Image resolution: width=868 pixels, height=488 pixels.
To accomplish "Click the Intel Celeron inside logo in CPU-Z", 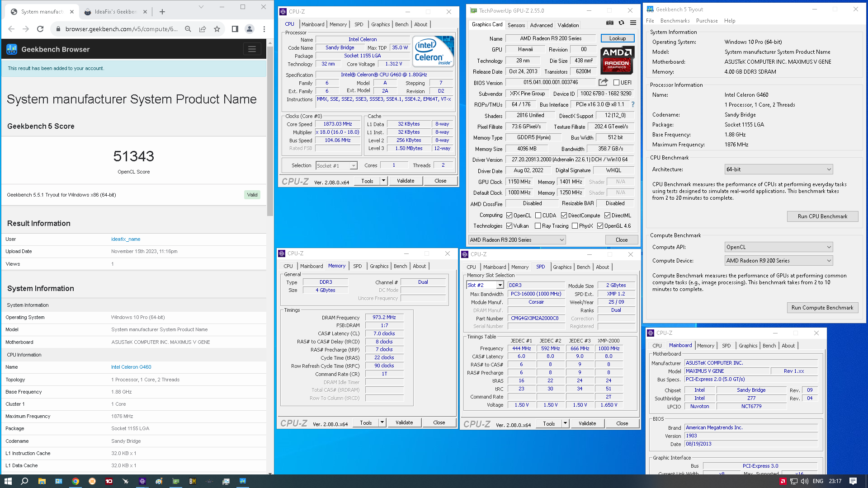I will [433, 52].
